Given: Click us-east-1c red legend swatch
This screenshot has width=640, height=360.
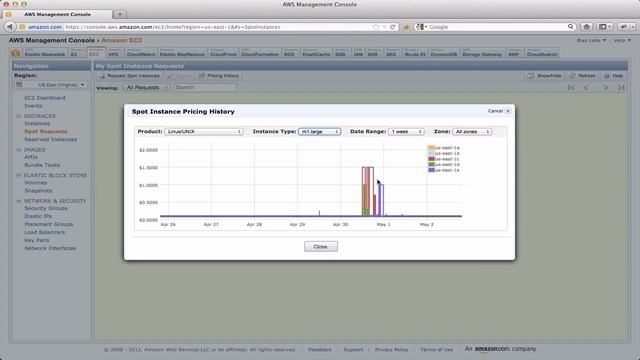Looking at the screenshot, I should tap(431, 159).
